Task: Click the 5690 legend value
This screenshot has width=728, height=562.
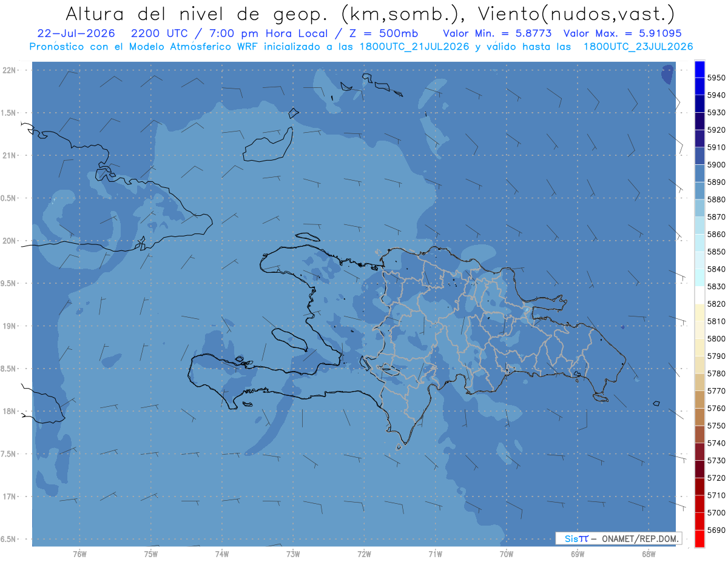Action: click(x=716, y=530)
